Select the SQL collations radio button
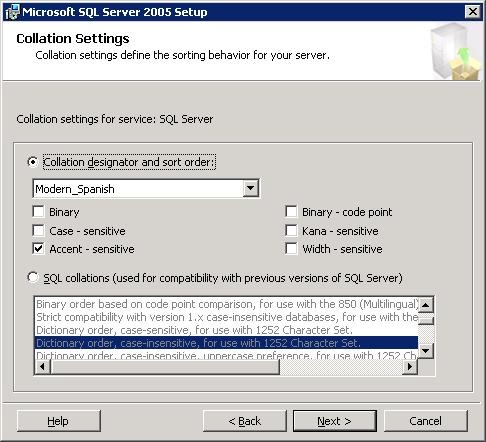Viewport: 486px width, 442px height. click(33, 278)
